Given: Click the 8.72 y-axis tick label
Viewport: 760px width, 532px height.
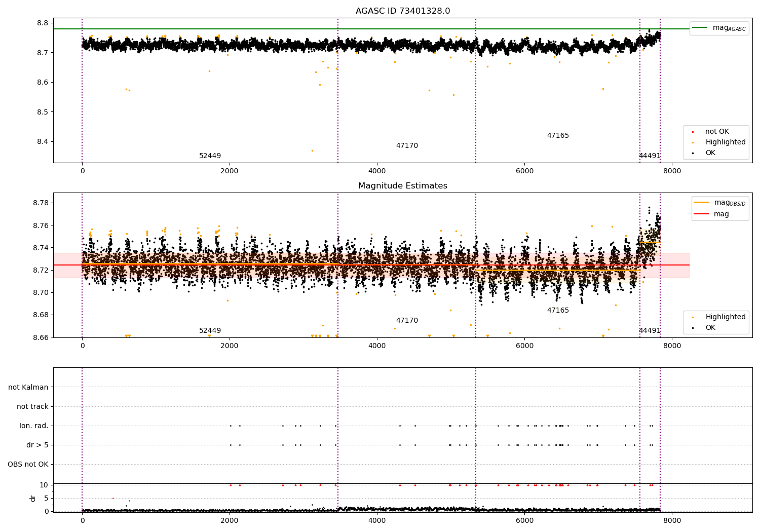Looking at the screenshot, I should click(x=41, y=270).
